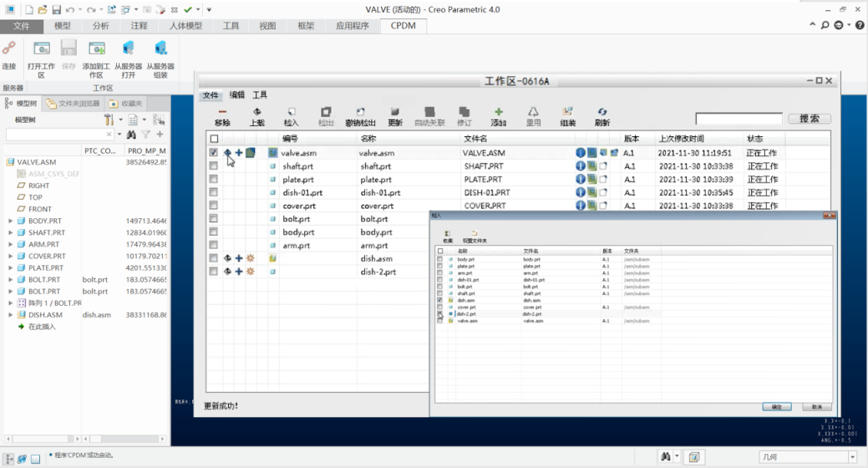Screen dimensions: 868x468
Task: Check the dish-01.prt workspace row checkbox
Action: tap(214, 192)
